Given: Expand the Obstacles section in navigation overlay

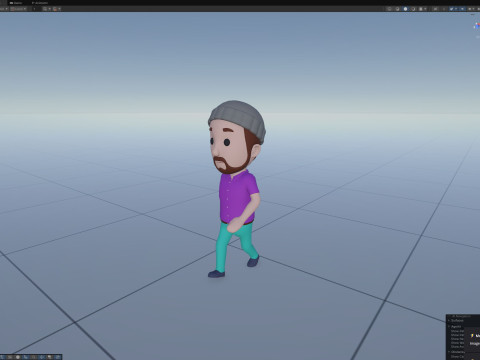Looking at the screenshot, I should [x=456, y=352].
